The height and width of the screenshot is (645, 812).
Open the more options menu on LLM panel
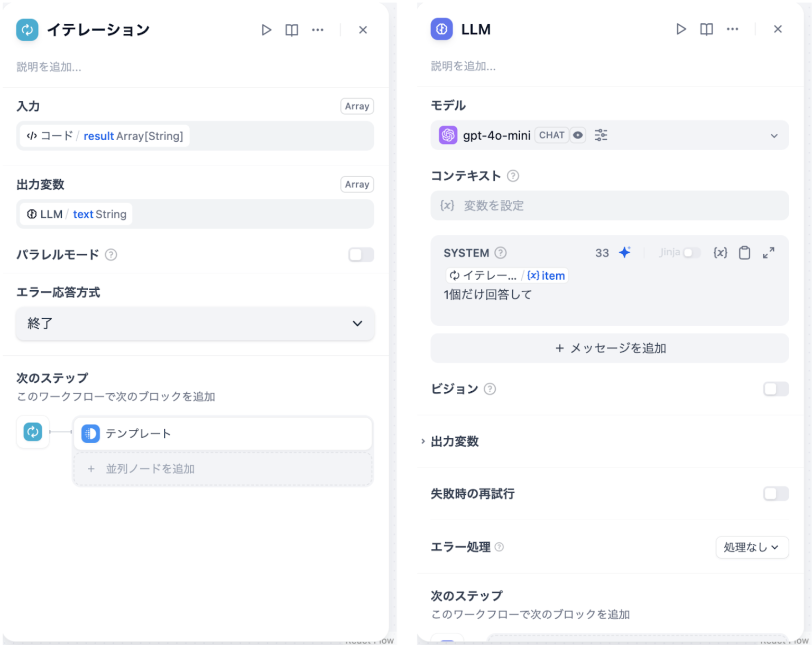coord(732,29)
